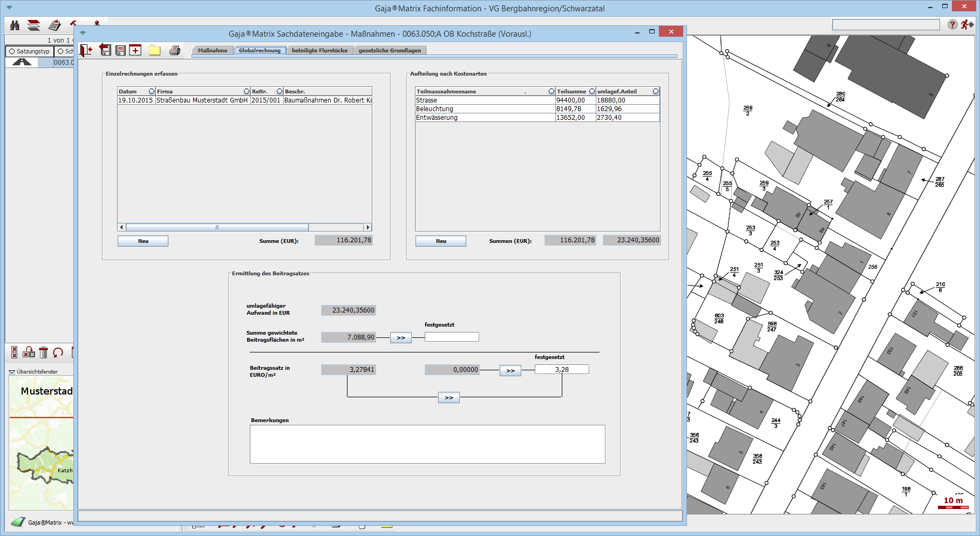This screenshot has height=536, width=980.
Task: Select the Satzungstyp radio button
Action: click(x=12, y=51)
